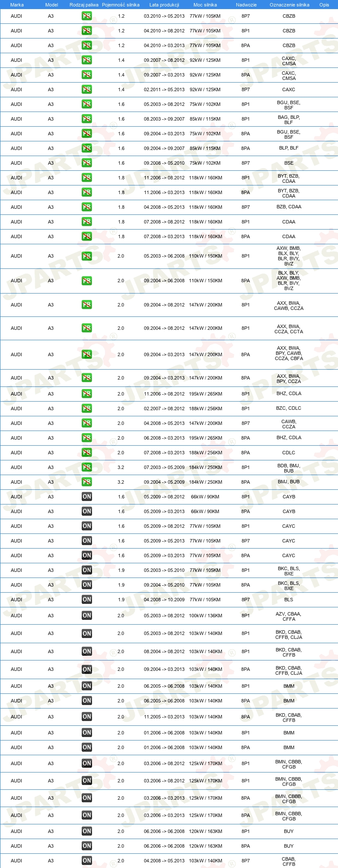Click production dates 09.2004 -> 05.2010
The height and width of the screenshot is (868, 338).
tap(164, 585)
